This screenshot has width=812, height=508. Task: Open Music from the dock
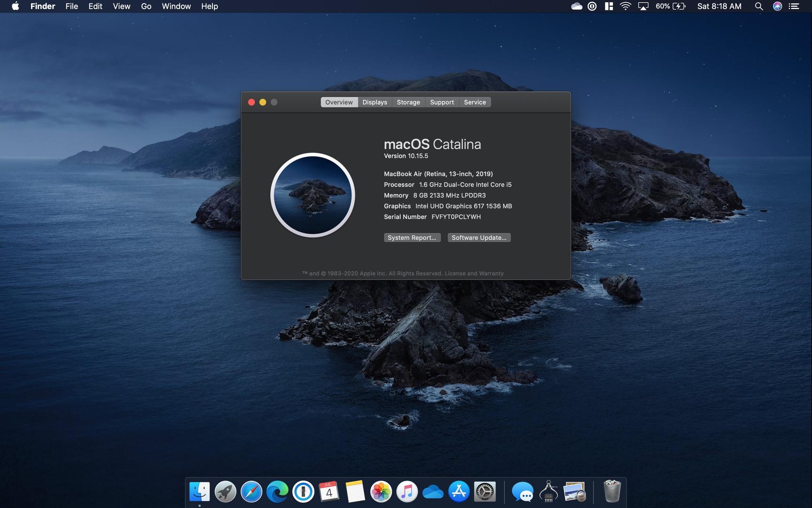click(407, 492)
